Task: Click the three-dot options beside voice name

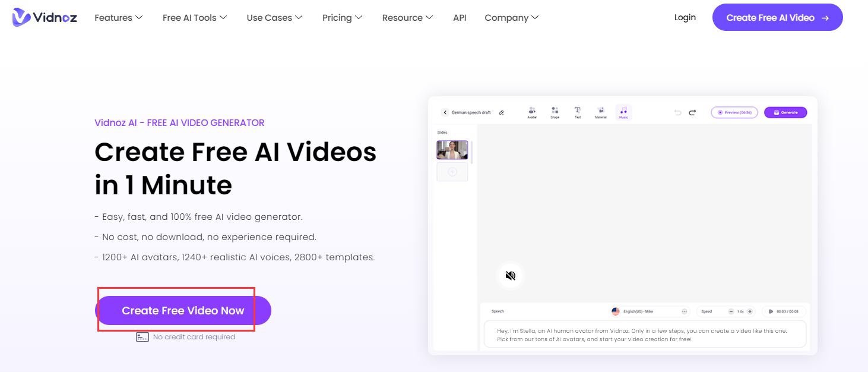Action: tap(684, 311)
